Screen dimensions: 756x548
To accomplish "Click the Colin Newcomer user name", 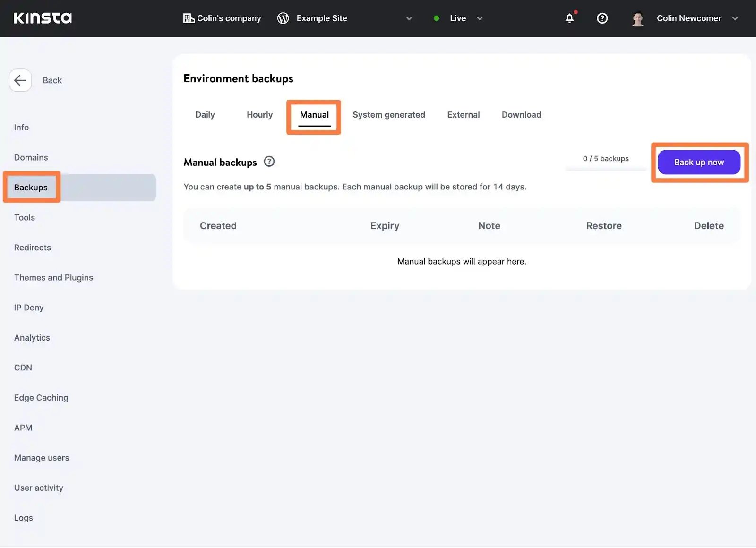I will pos(689,18).
